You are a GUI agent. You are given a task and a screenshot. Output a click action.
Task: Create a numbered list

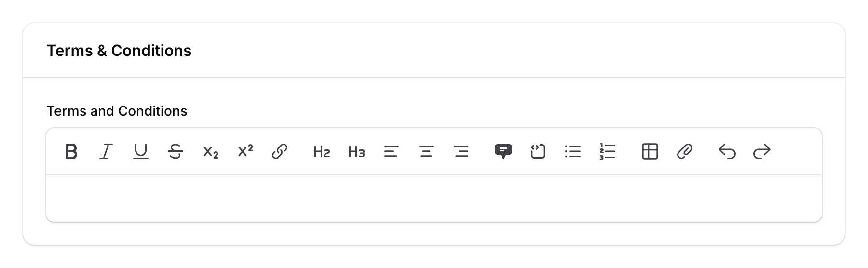click(x=608, y=152)
